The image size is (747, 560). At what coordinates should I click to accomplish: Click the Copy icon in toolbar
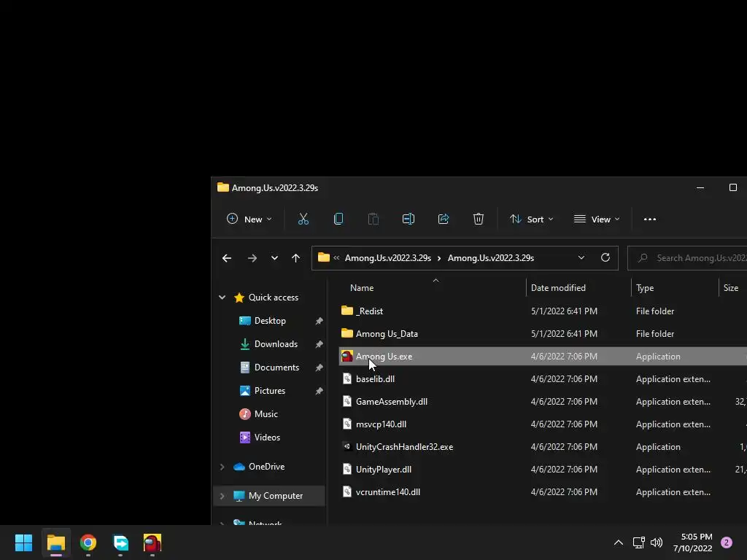tap(338, 219)
